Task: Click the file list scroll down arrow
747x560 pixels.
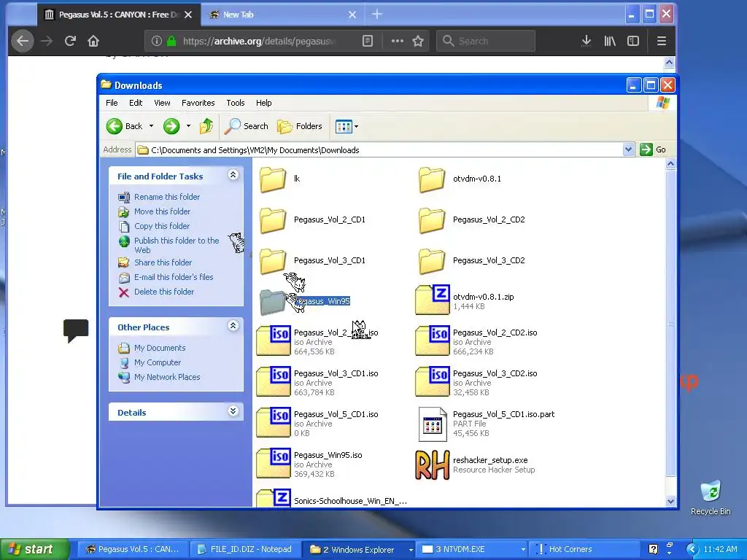Action: tap(671, 501)
